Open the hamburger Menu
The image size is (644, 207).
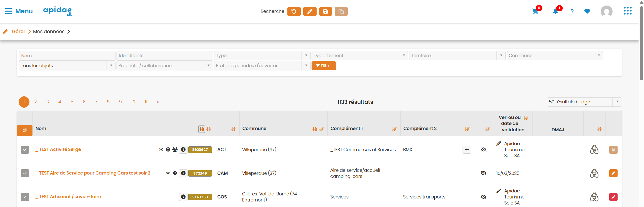click(x=19, y=11)
